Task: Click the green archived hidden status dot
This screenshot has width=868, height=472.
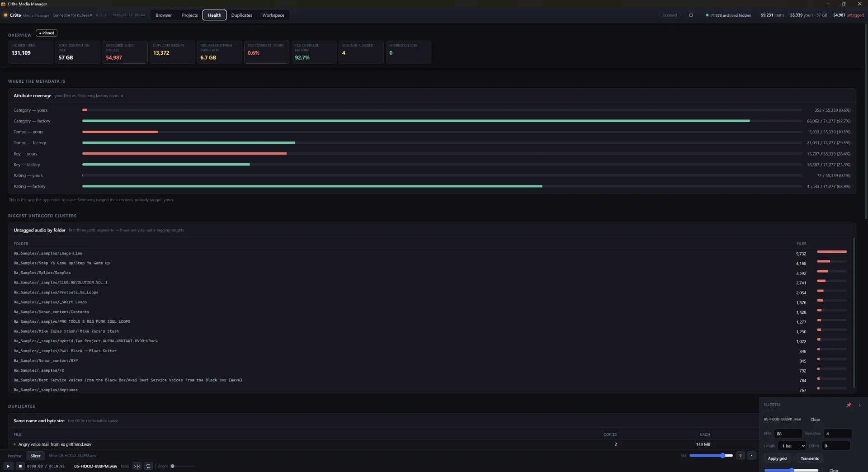Action: point(707,15)
